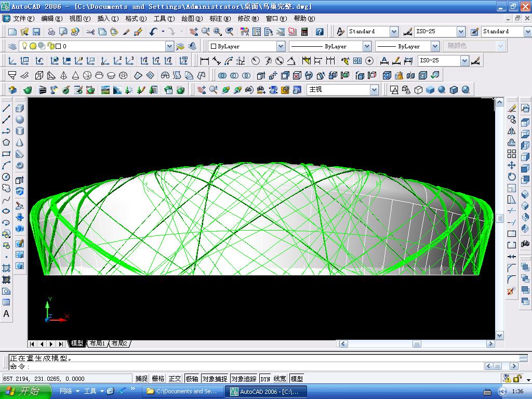Switch to the 布局2 tab

[119, 343]
